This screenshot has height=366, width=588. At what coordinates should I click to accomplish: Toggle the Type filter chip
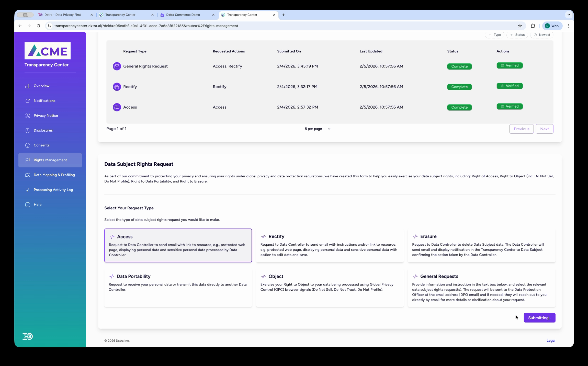tap(494, 35)
